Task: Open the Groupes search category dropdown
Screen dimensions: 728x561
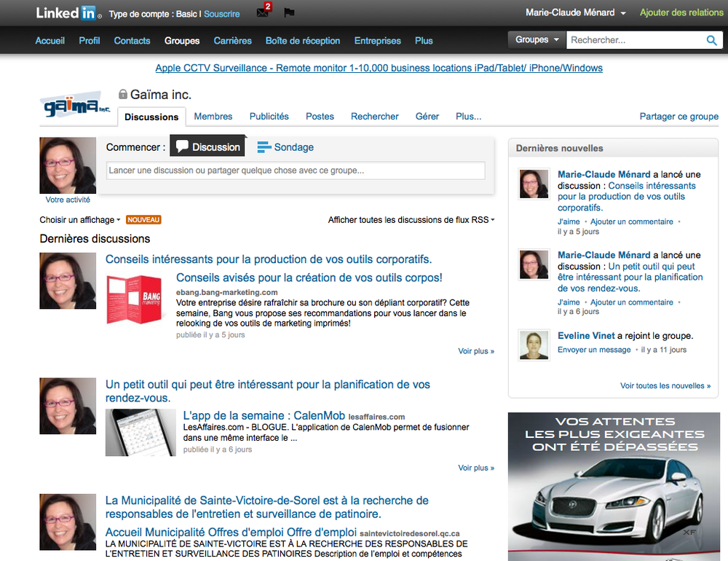Action: [x=537, y=40]
